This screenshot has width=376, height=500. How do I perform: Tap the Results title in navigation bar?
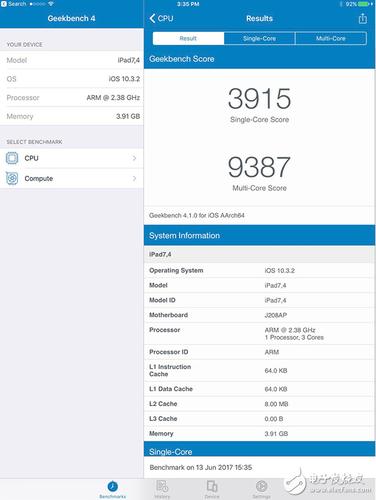tap(259, 18)
